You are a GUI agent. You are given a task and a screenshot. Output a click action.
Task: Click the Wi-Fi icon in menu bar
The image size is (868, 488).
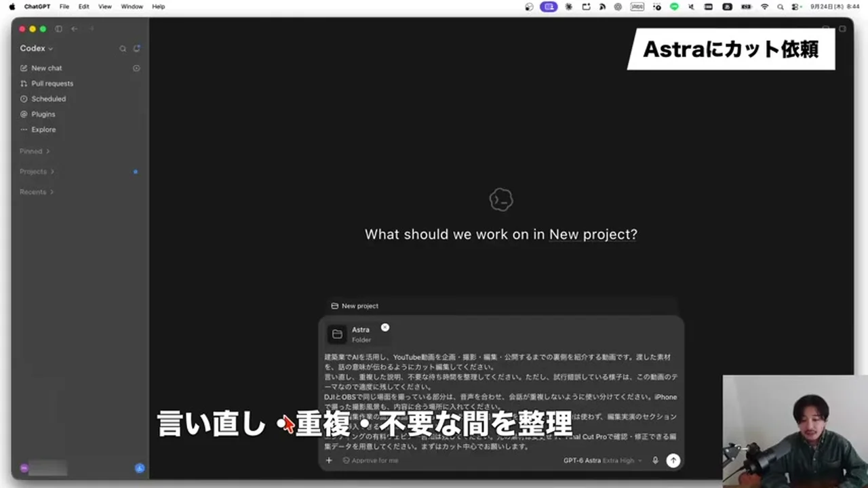[764, 7]
